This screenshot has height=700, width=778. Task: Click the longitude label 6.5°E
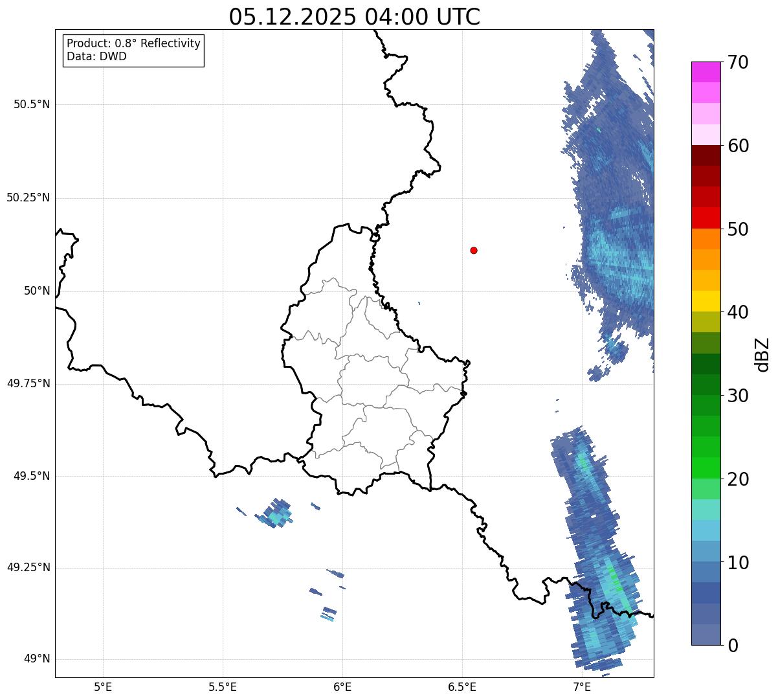tap(462, 686)
